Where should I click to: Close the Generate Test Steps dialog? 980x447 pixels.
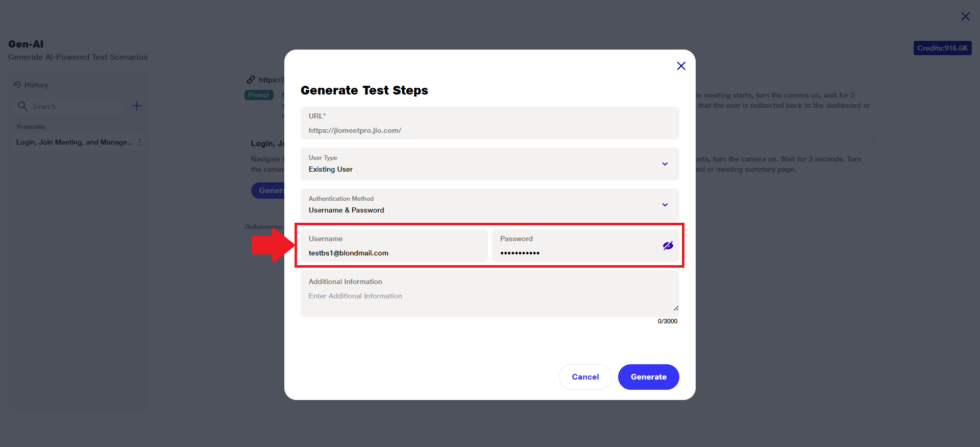(681, 66)
